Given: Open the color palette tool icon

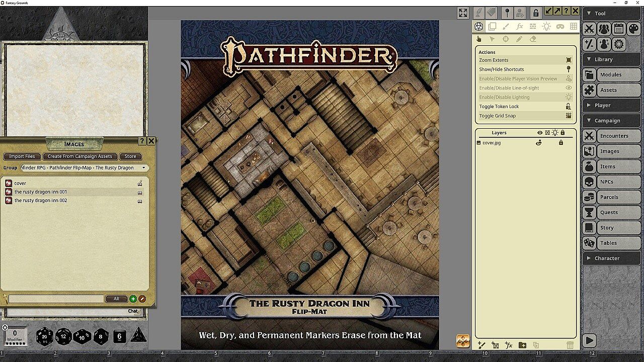Looking at the screenshot, I should (x=633, y=29).
